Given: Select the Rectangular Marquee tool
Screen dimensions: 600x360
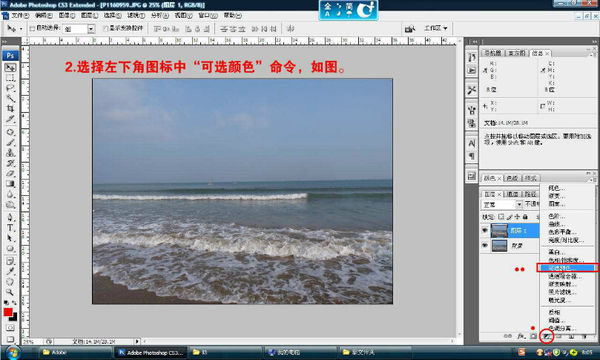Looking at the screenshot, I should (x=10, y=78).
